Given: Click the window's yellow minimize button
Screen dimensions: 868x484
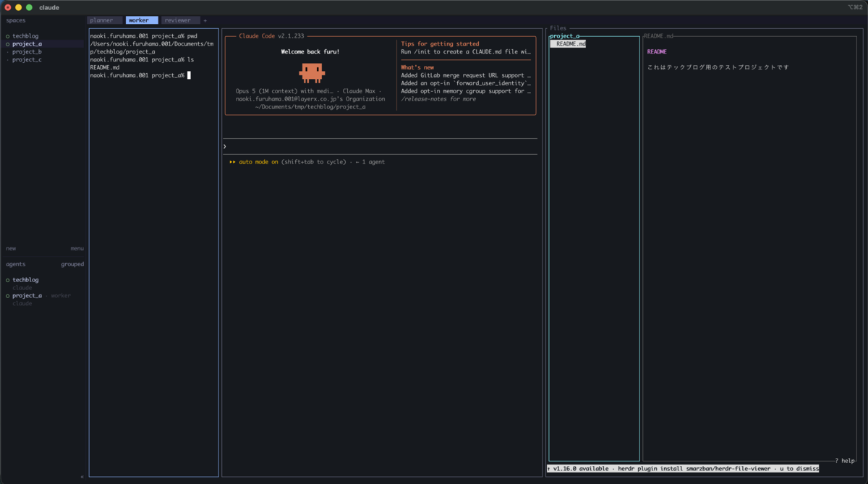Looking at the screenshot, I should pyautogui.click(x=18, y=7).
